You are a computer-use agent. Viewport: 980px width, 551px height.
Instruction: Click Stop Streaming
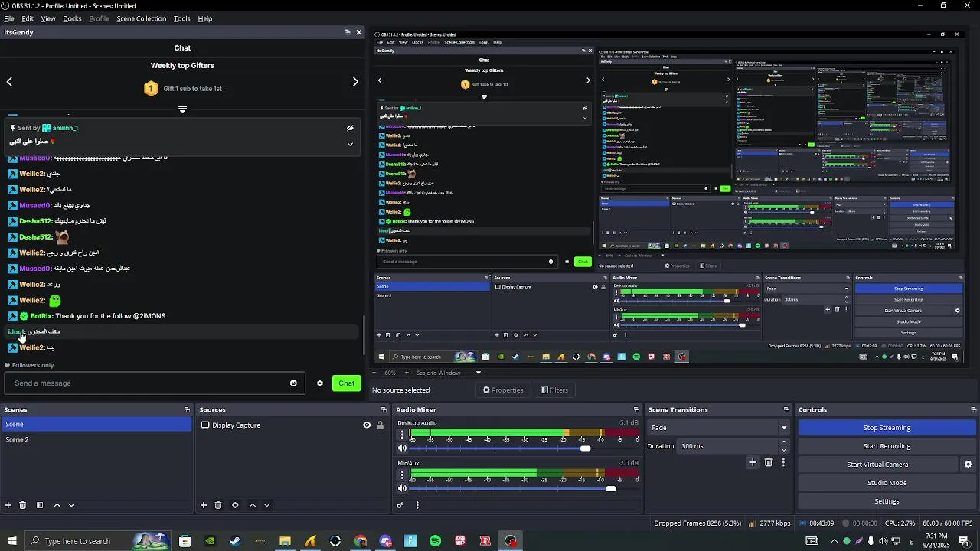(x=887, y=428)
